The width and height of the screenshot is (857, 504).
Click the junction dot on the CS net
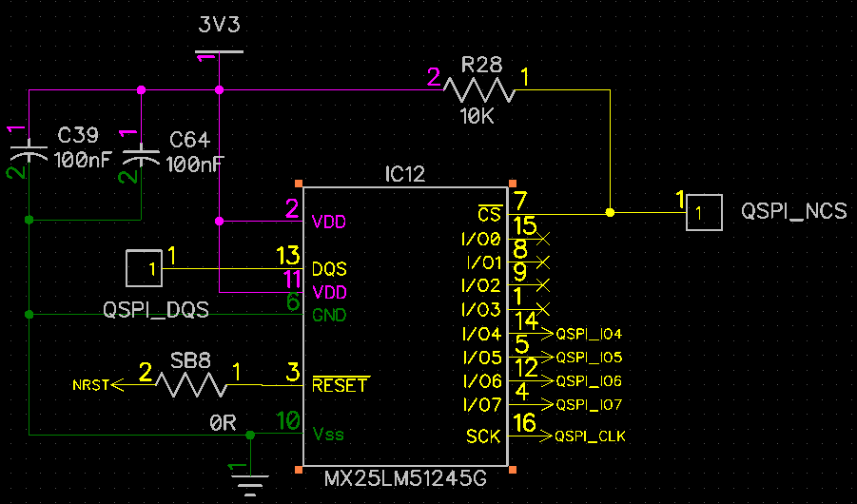(610, 213)
